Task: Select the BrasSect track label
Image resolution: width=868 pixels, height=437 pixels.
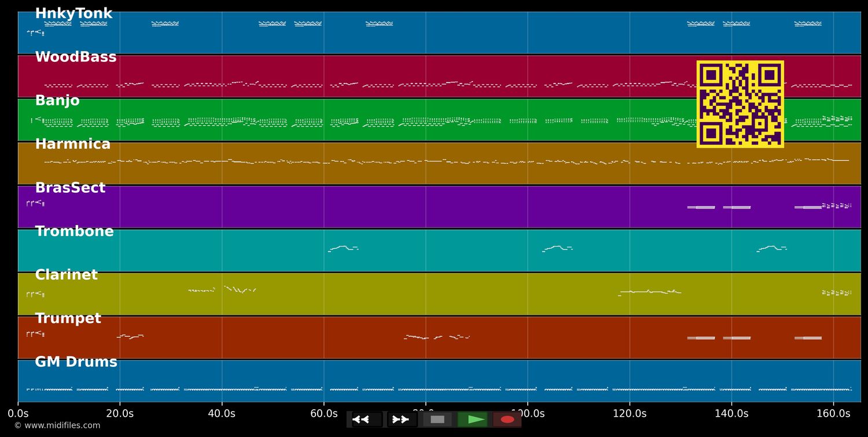Action: point(70,188)
